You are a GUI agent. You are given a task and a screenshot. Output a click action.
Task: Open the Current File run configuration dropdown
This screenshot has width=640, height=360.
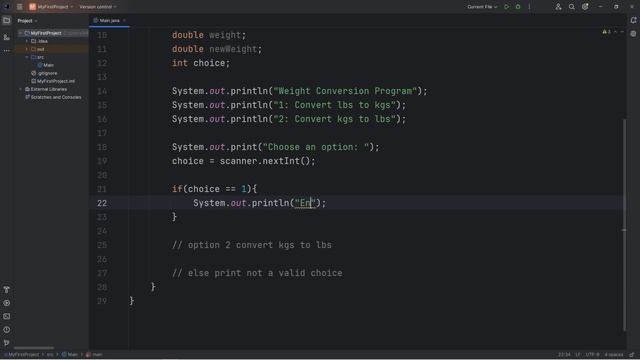click(x=482, y=7)
